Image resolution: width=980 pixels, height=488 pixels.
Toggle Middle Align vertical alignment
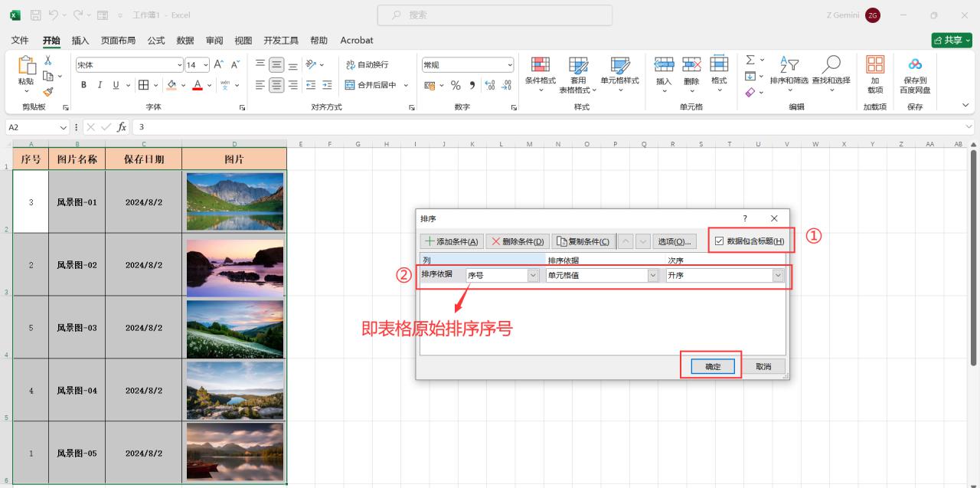(276, 65)
